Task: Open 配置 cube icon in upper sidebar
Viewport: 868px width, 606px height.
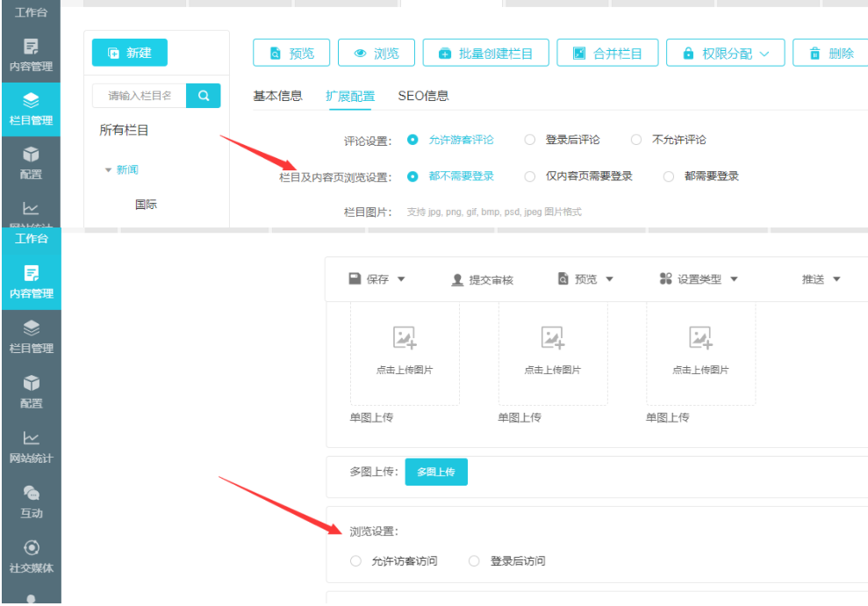Action: coord(31,155)
